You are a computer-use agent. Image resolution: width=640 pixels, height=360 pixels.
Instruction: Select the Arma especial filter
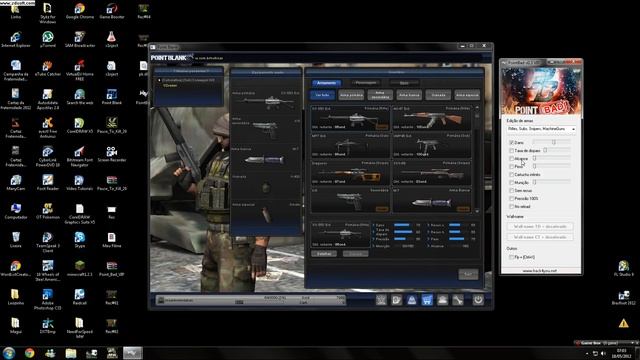coord(467,95)
